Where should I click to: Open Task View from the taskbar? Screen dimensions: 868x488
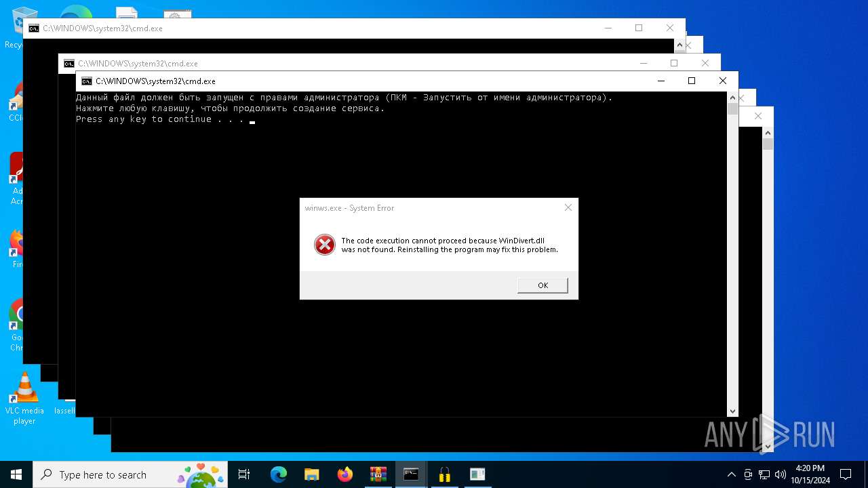click(244, 474)
